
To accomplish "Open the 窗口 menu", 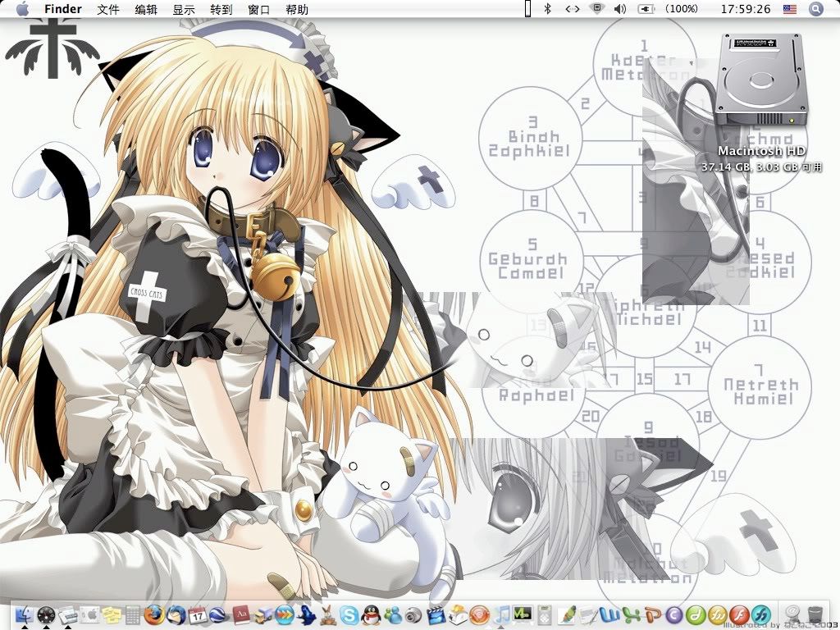I will (x=259, y=9).
